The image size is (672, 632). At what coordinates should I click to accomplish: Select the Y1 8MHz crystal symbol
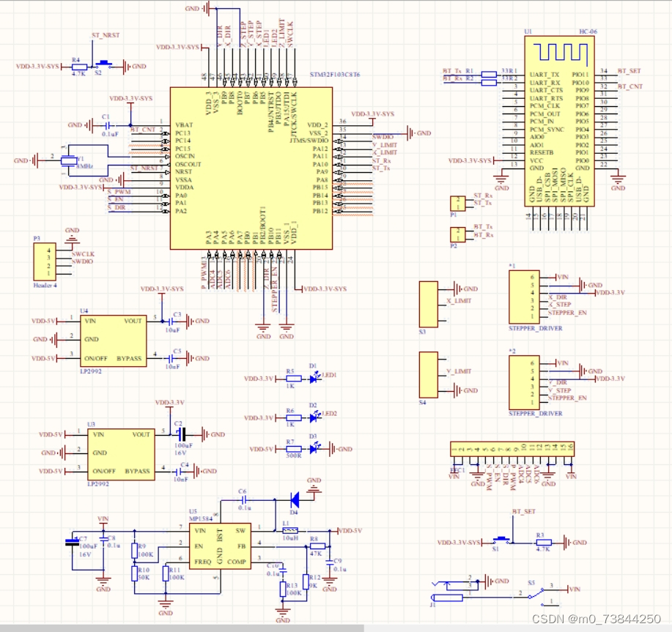[x=69, y=160]
